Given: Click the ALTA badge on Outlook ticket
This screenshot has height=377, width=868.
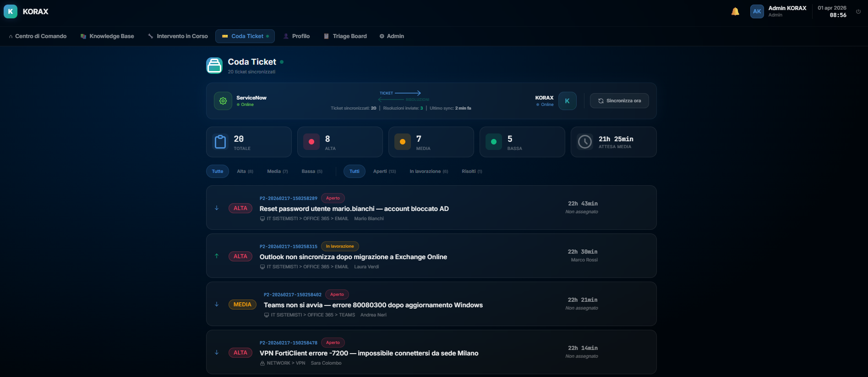Looking at the screenshot, I should click(x=240, y=256).
